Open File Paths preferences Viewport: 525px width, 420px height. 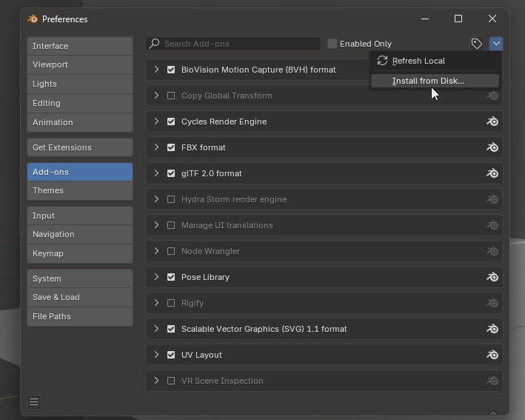[80, 316]
